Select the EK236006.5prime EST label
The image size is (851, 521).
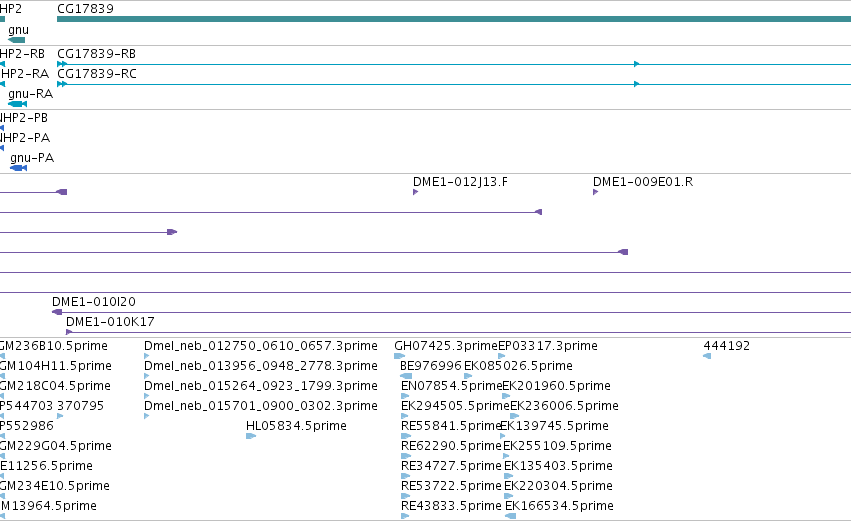click(564, 406)
